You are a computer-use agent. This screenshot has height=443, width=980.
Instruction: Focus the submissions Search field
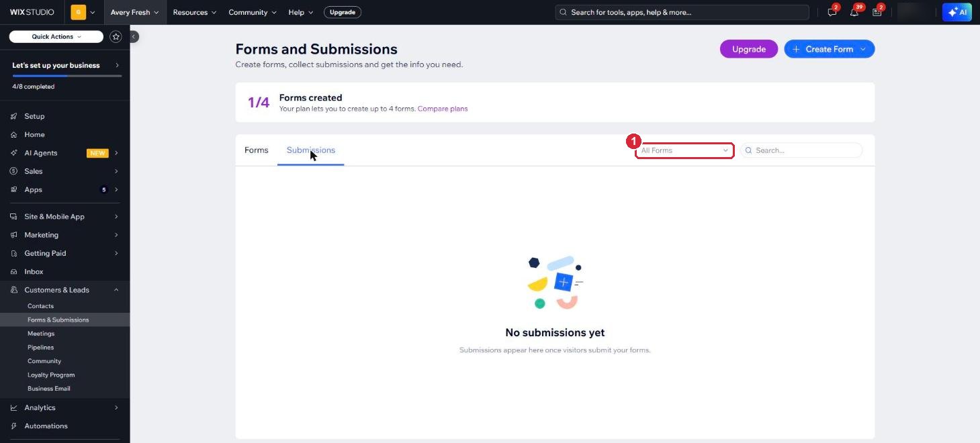[801, 150]
